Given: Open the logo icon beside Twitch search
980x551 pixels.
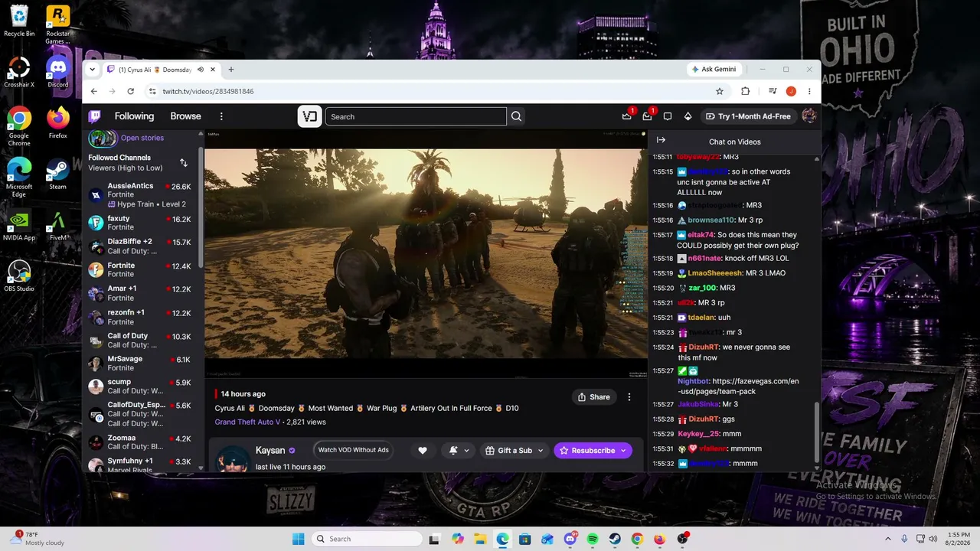Looking at the screenshot, I should pos(309,116).
